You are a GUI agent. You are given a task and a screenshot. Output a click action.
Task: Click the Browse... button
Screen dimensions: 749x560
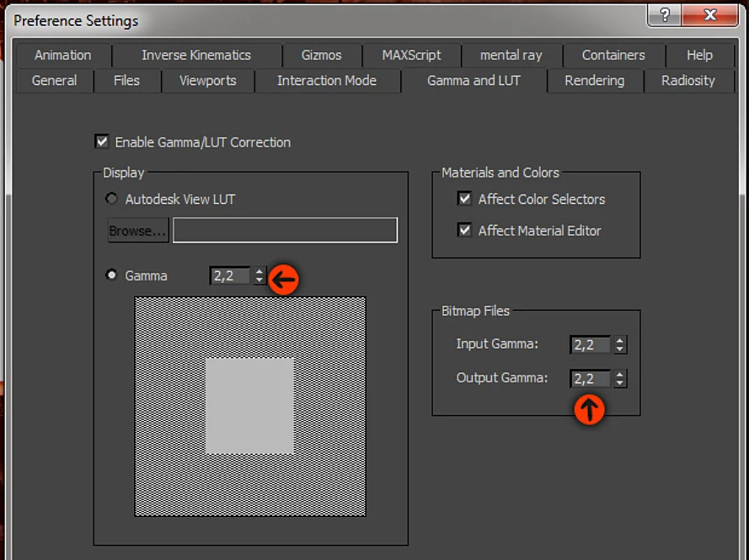(x=138, y=231)
